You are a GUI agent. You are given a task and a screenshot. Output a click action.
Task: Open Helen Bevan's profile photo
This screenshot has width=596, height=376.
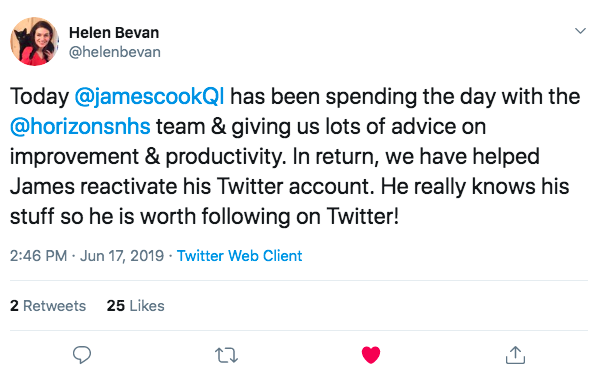[x=34, y=41]
